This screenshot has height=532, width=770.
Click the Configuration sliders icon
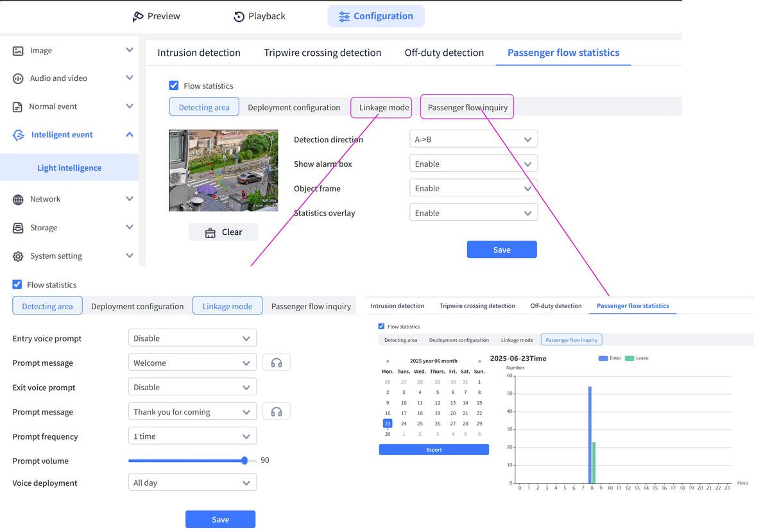345,17
